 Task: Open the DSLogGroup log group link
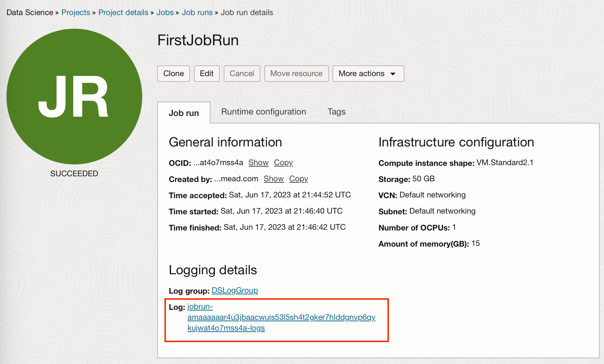pyautogui.click(x=235, y=290)
